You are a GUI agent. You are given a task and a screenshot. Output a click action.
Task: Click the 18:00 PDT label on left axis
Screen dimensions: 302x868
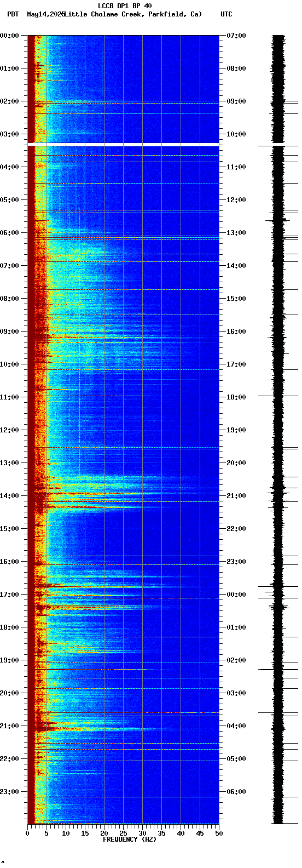(9, 627)
